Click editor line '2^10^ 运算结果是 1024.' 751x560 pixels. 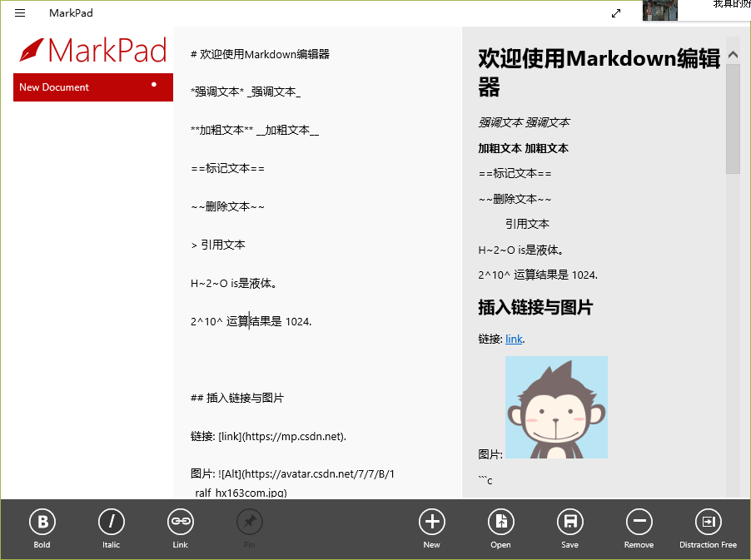251,321
